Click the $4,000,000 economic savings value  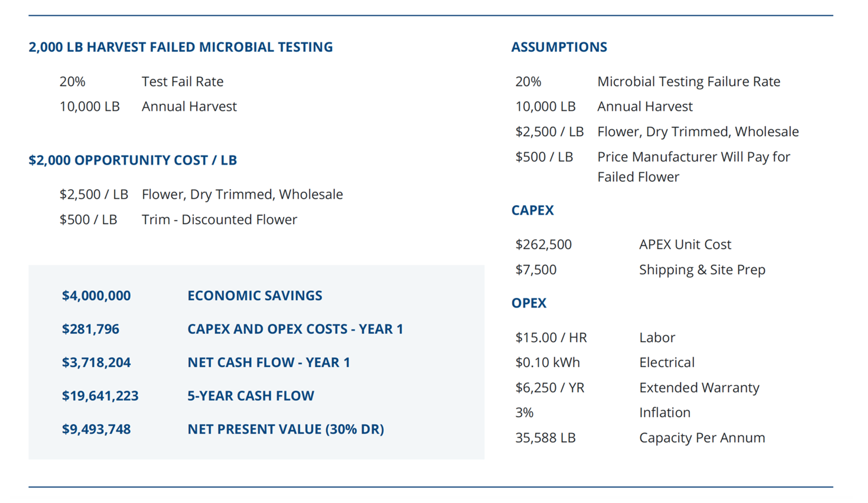point(96,296)
